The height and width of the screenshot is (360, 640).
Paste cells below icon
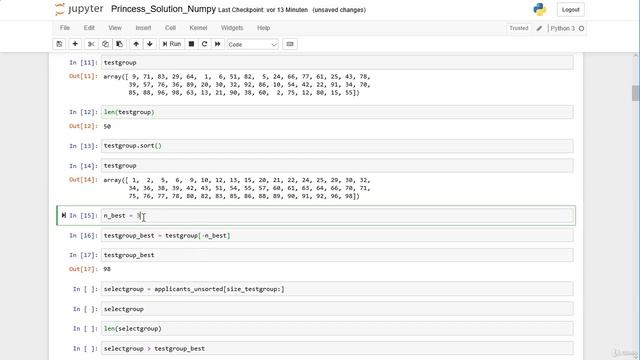pyautogui.click(x=120, y=44)
